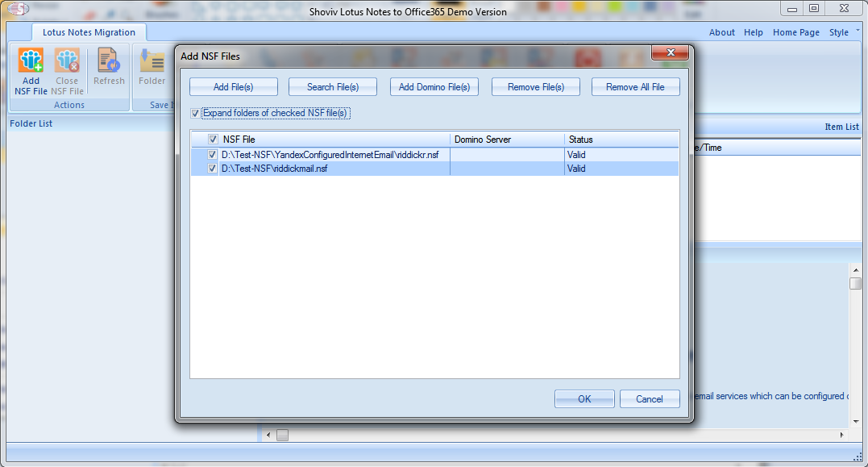Click the Close NSF File ribbon icon
Viewport: 868px width, 467px height.
tap(67, 72)
